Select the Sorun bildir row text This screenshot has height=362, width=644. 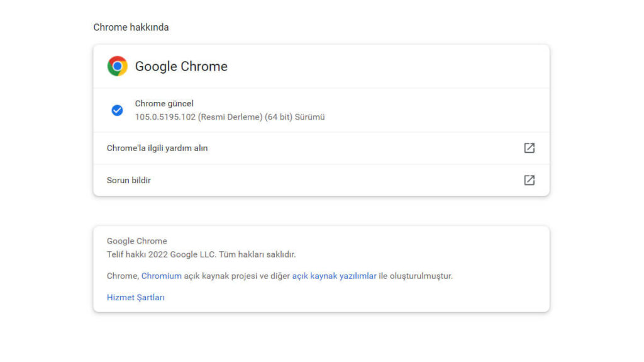128,180
